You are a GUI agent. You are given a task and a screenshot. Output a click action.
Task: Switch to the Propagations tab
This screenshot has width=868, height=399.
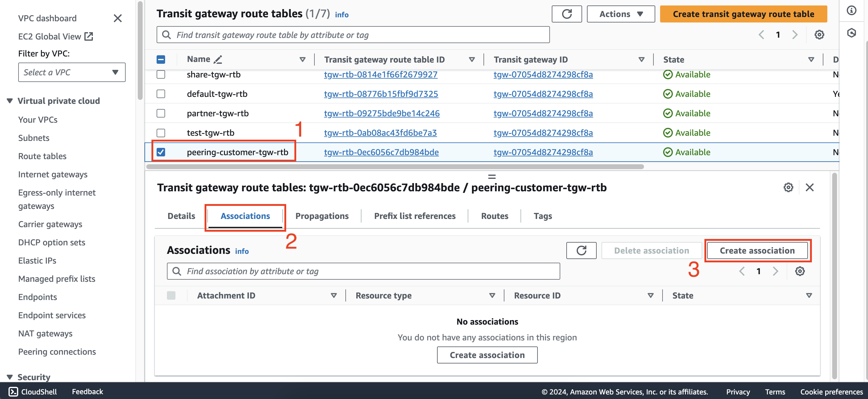tap(322, 216)
